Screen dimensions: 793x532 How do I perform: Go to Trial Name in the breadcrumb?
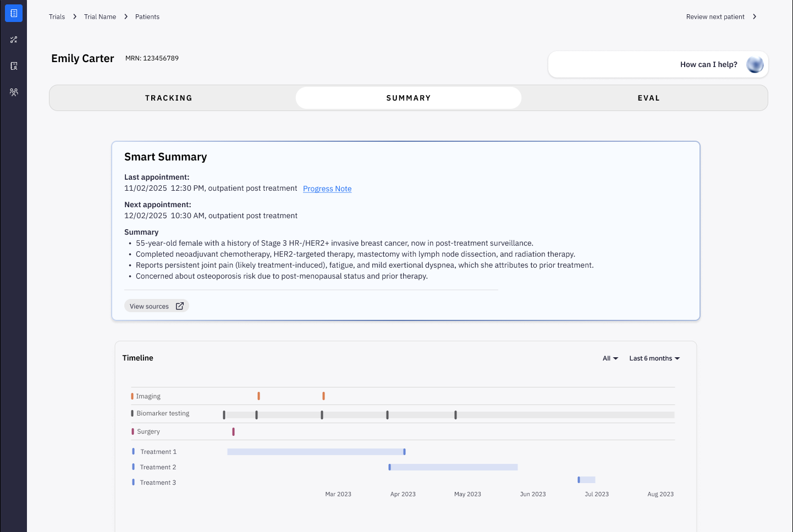(100, 16)
